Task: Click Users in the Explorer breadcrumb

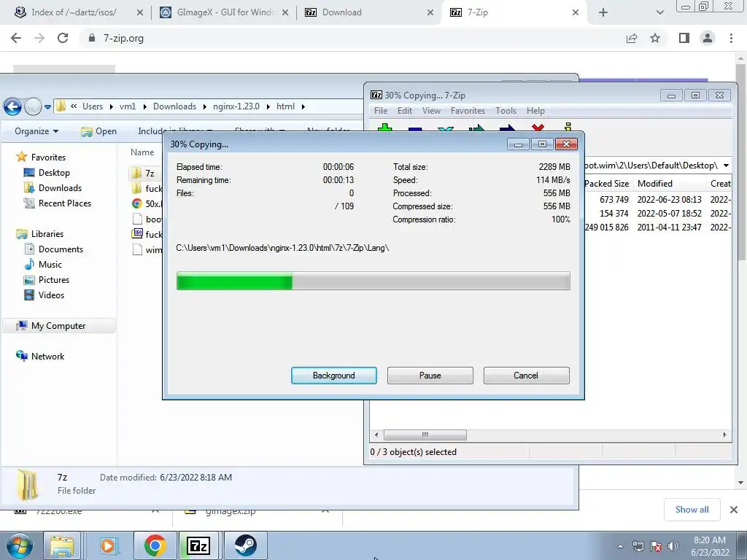Action: tap(93, 106)
